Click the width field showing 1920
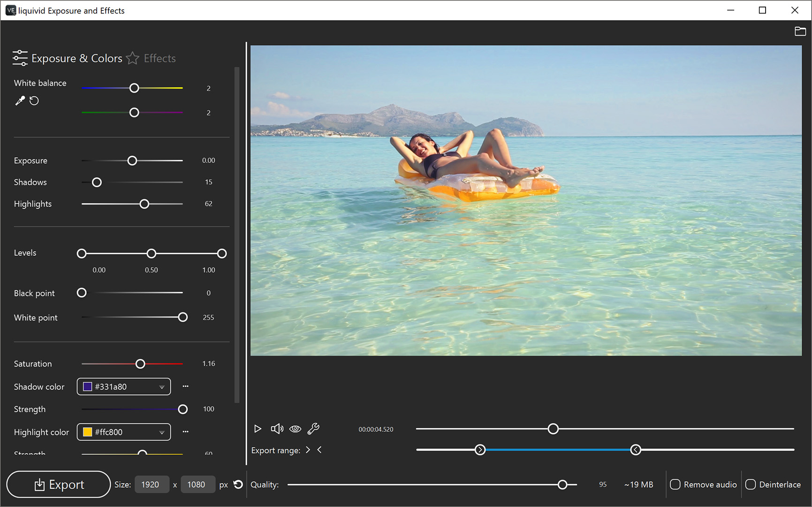The height and width of the screenshot is (507, 812). (x=152, y=484)
